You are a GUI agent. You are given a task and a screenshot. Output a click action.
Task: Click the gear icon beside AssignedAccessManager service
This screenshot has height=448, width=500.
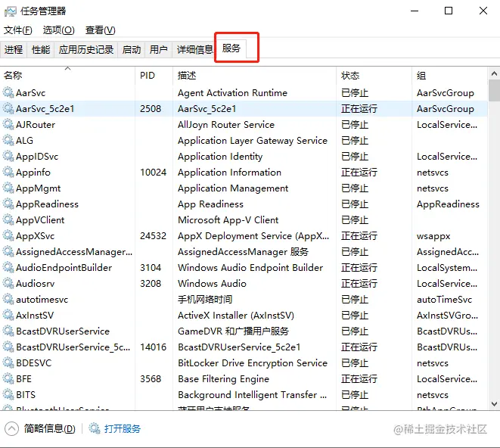pos(8,252)
